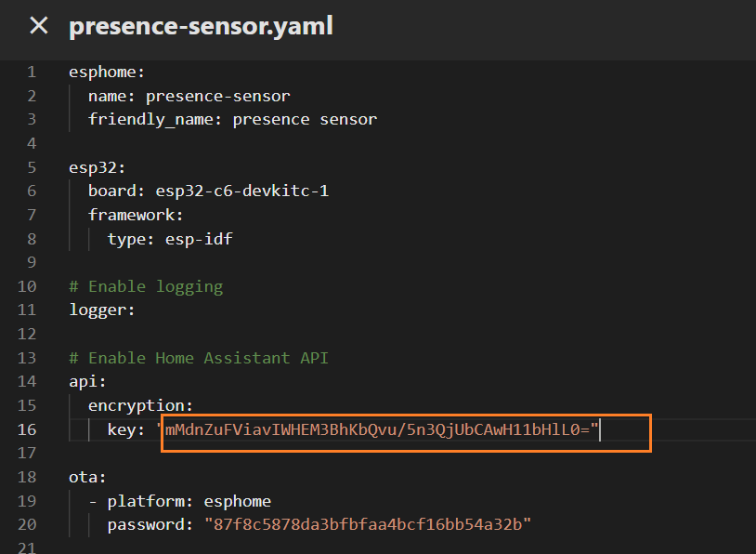The height and width of the screenshot is (554, 756).
Task: Click the 'name: presence-sensor' line
Action: [189, 96]
